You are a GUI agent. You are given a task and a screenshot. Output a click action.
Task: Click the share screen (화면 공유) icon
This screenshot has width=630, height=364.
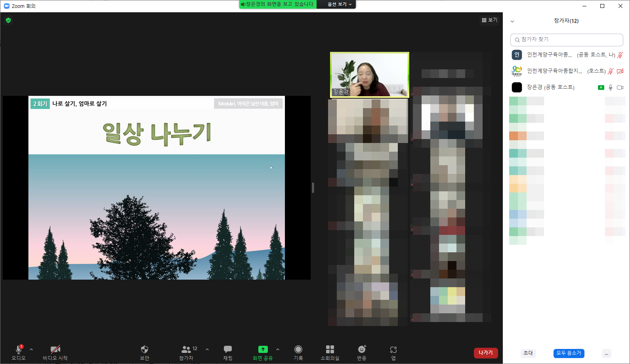tap(263, 349)
